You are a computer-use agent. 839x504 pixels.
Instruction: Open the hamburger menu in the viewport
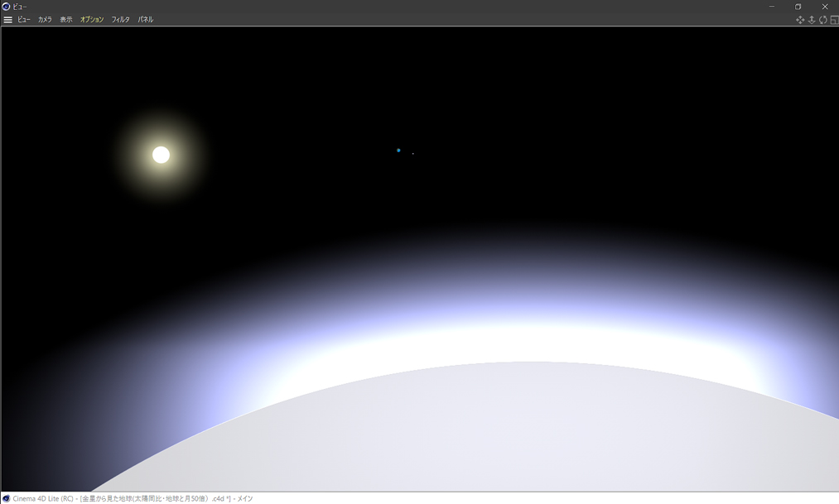[7, 20]
